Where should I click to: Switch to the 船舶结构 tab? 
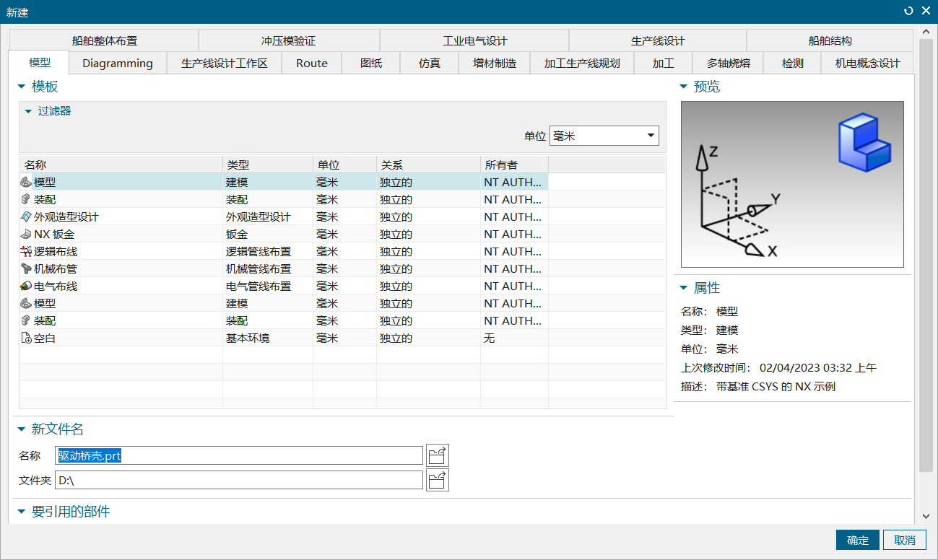click(829, 40)
